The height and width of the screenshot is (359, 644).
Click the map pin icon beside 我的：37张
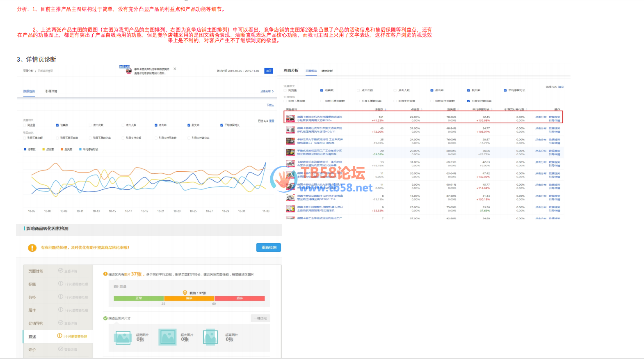(185, 293)
